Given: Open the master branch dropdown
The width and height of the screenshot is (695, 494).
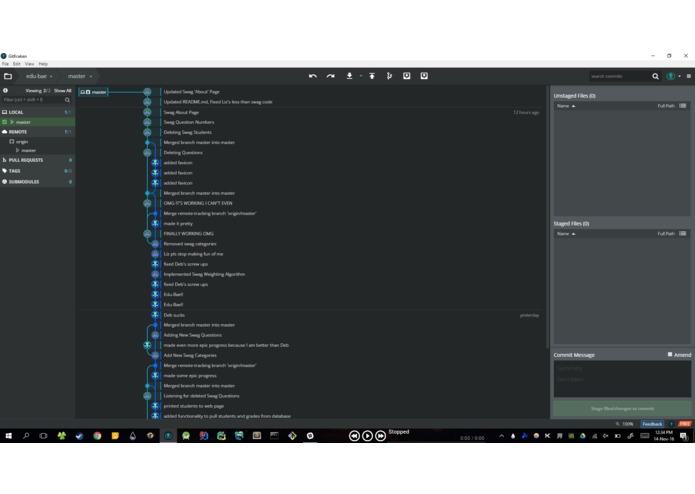Looking at the screenshot, I should (80, 76).
